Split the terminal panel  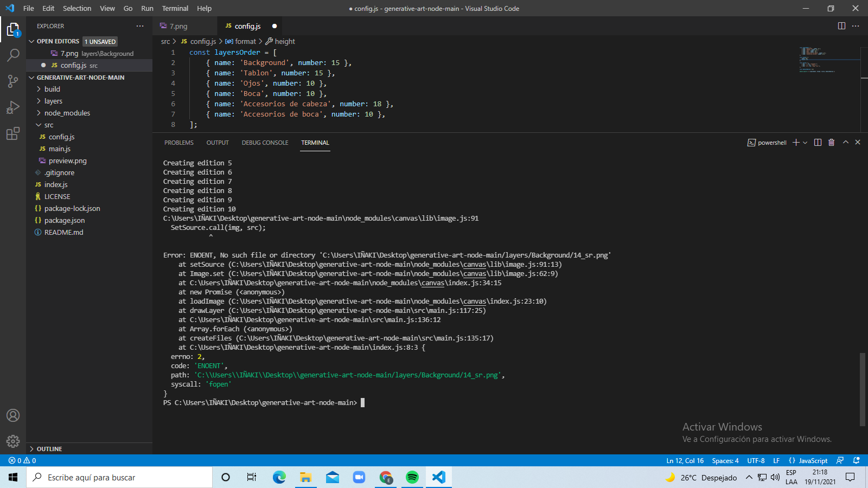tap(818, 142)
